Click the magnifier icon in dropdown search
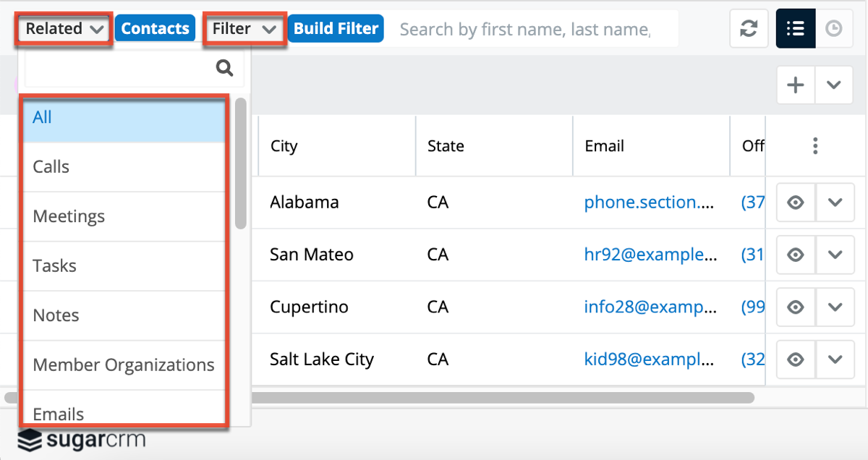Image resolution: width=868 pixels, height=460 pixels. click(x=225, y=69)
